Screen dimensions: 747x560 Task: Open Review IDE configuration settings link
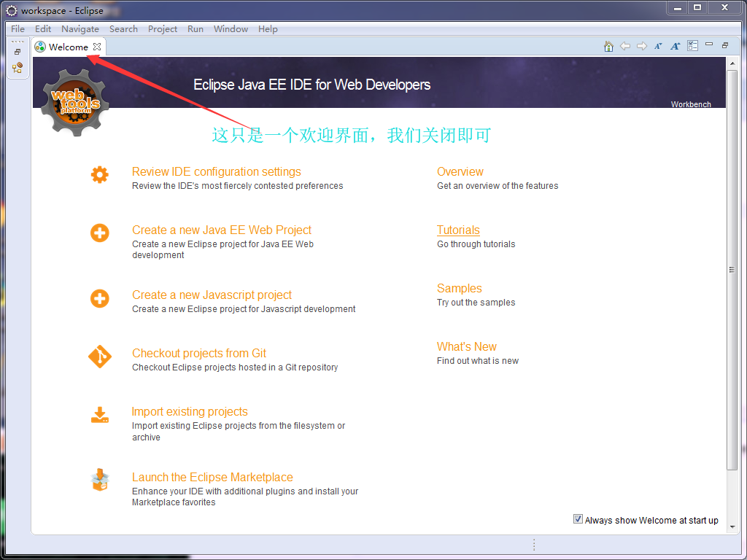(x=216, y=171)
